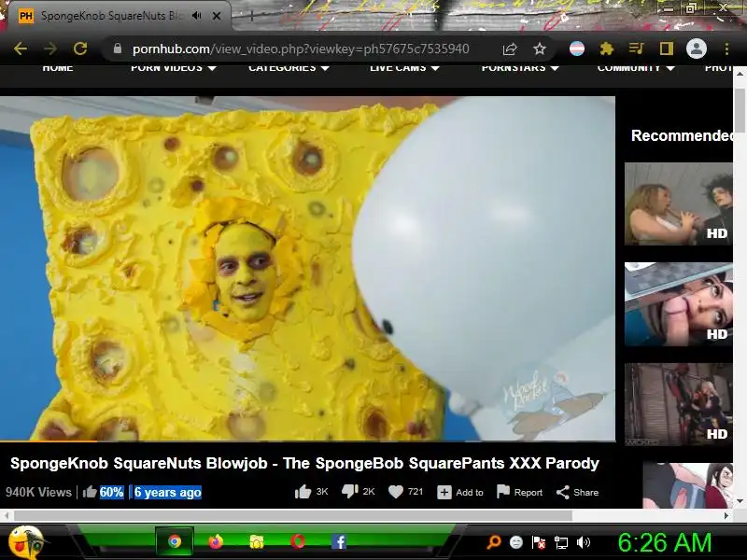Close the SpongeKnob browser tab
The image size is (747, 560).
(x=217, y=16)
